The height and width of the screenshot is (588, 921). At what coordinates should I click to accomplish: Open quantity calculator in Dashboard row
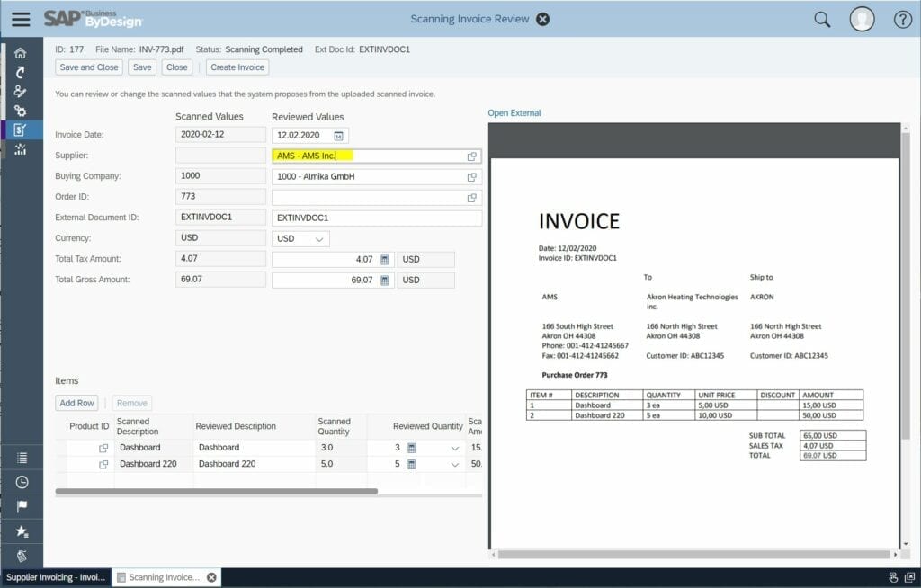pos(412,449)
